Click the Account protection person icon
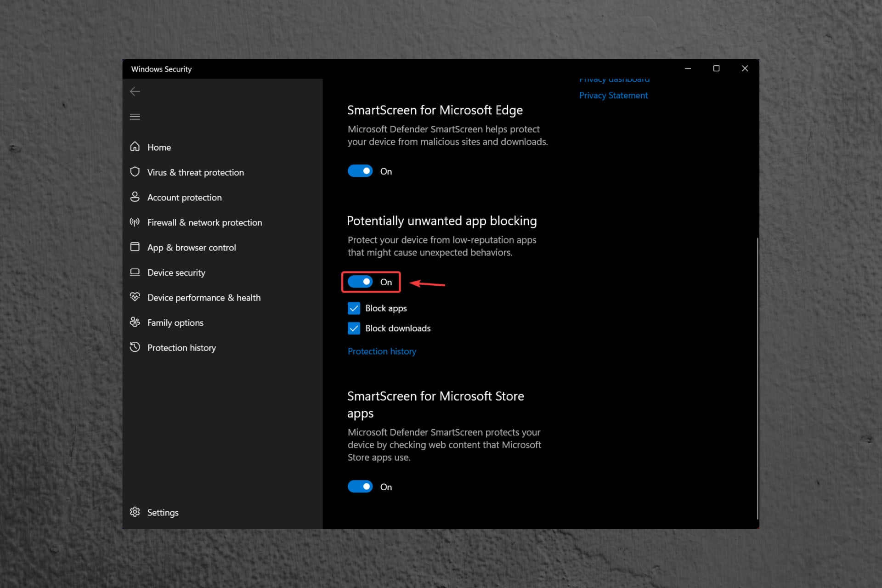Viewport: 882px width, 588px height. pyautogui.click(x=135, y=197)
